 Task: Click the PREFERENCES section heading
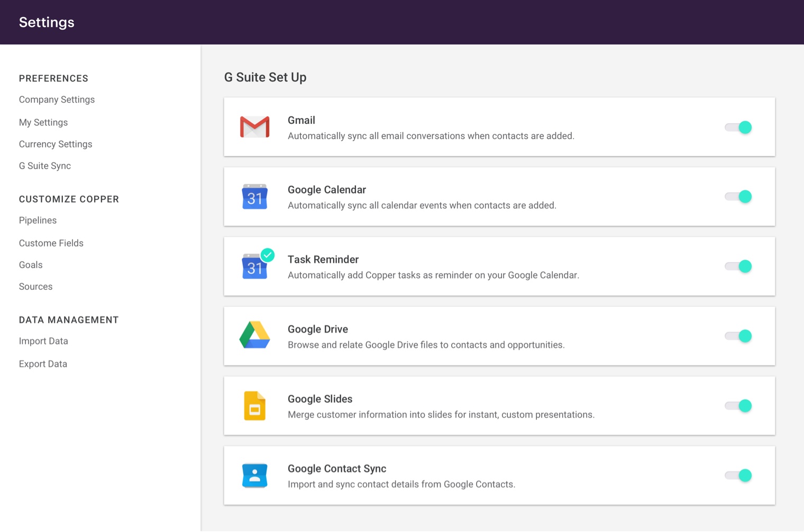click(x=53, y=78)
